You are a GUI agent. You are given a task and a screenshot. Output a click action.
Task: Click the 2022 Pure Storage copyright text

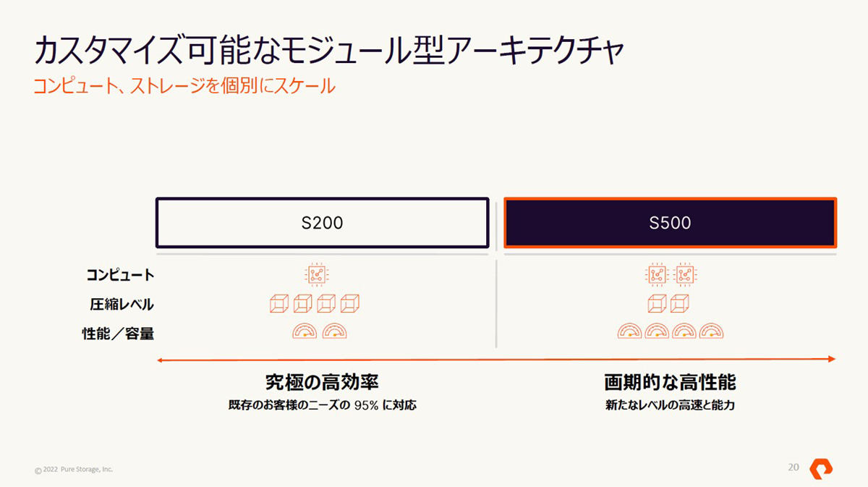[x=74, y=470]
